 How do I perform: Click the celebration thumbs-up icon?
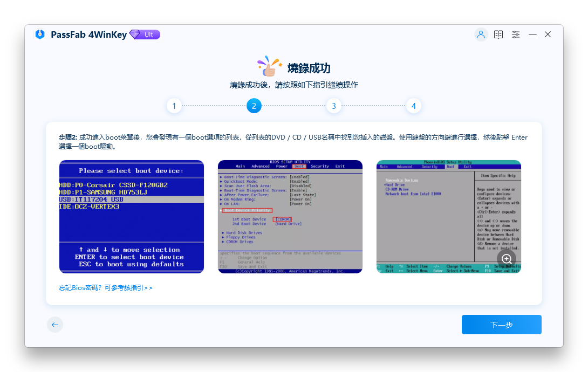[270, 66]
